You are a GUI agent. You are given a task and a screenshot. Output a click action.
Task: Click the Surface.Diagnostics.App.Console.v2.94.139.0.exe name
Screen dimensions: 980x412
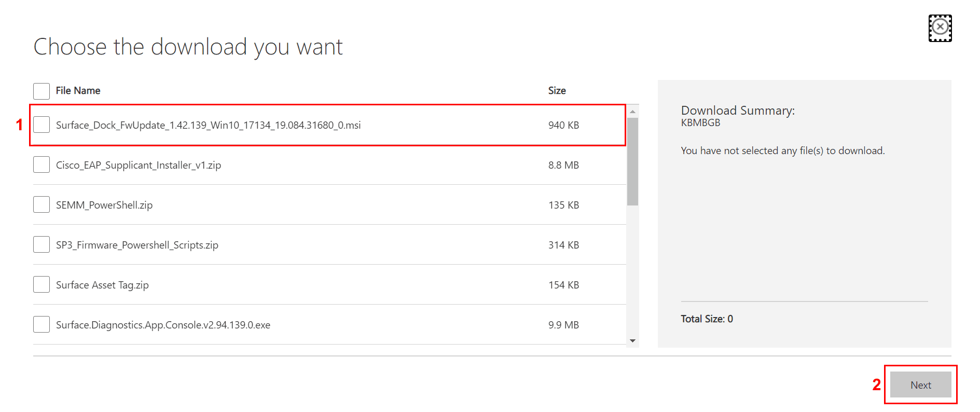coord(163,325)
